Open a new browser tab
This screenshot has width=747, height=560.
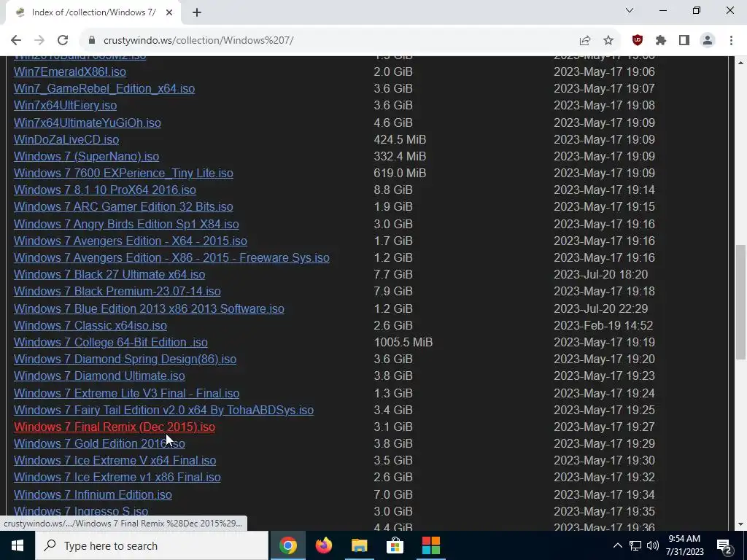click(197, 13)
